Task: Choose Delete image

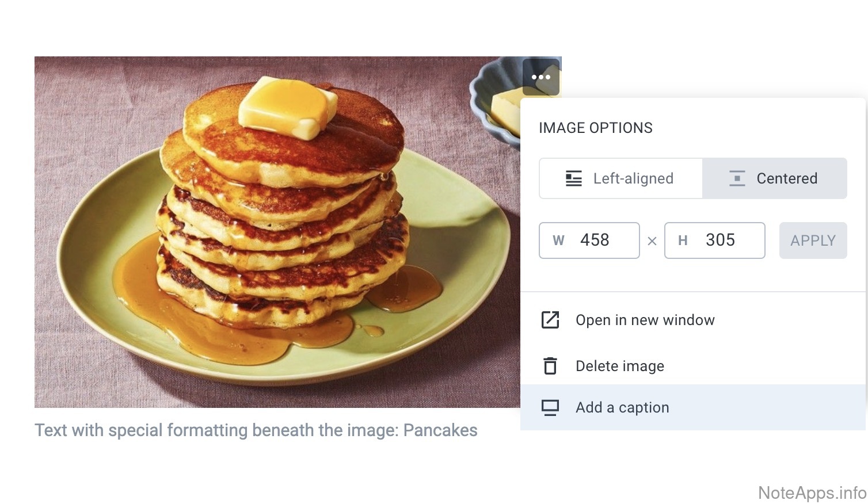Action: (x=620, y=366)
